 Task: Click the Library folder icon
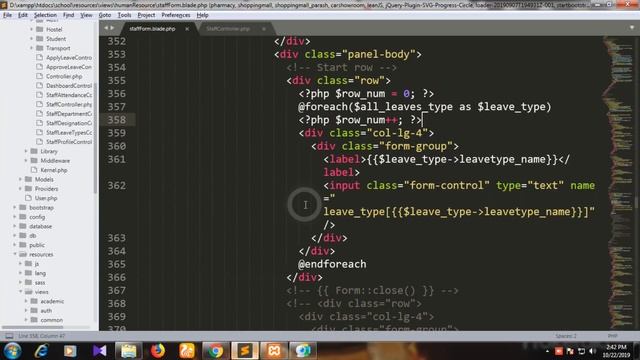34,151
